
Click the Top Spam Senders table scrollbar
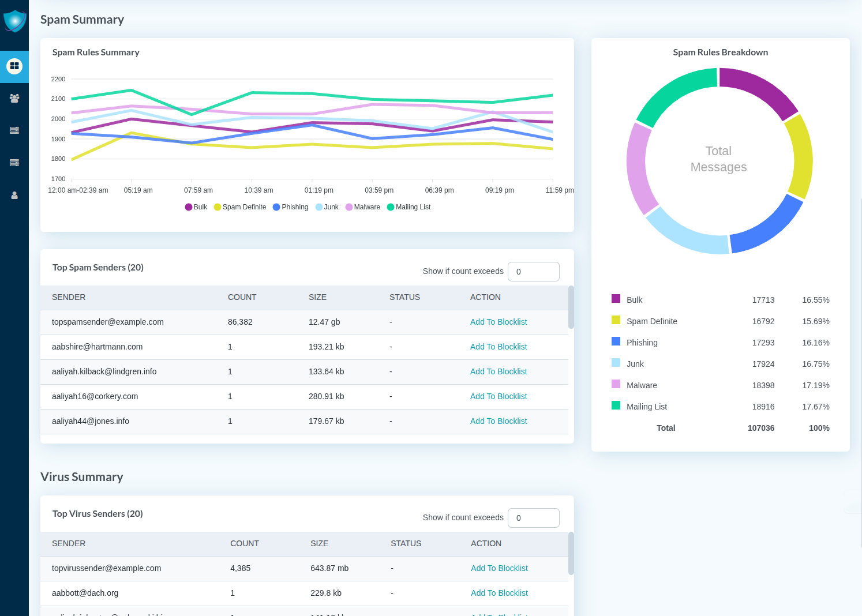(571, 307)
